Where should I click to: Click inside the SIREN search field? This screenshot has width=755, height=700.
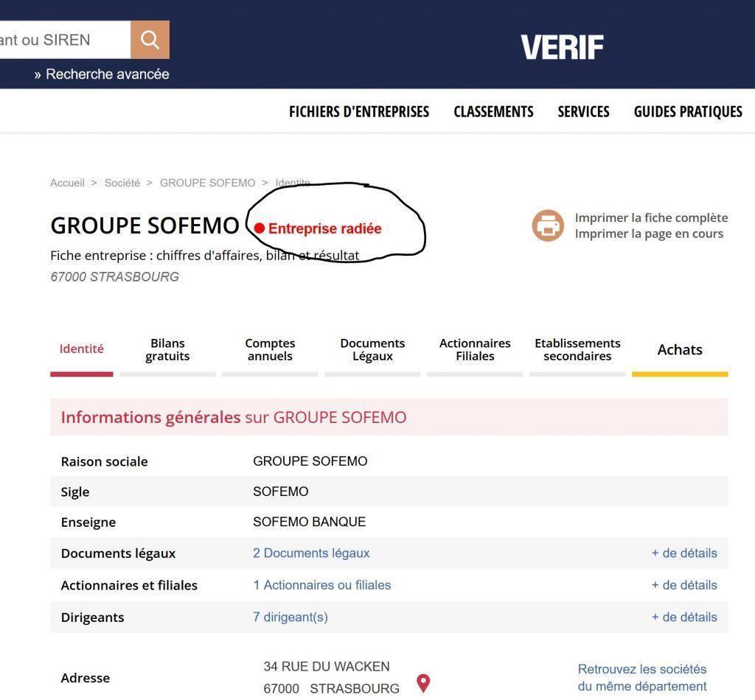pos(63,39)
